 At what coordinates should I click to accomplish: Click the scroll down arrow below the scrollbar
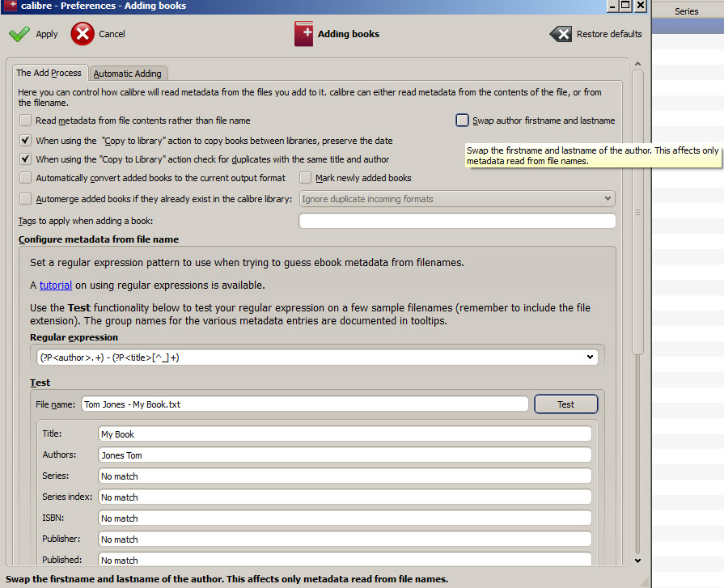pyautogui.click(x=637, y=561)
